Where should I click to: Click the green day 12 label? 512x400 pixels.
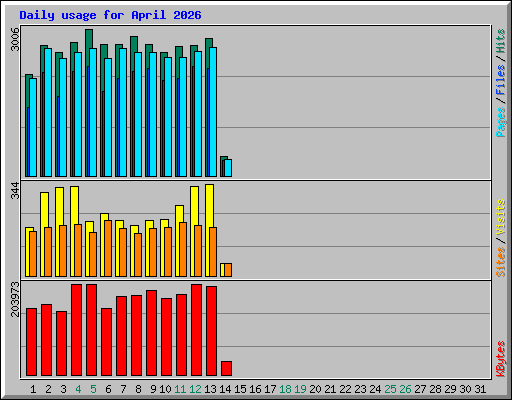[195, 389]
